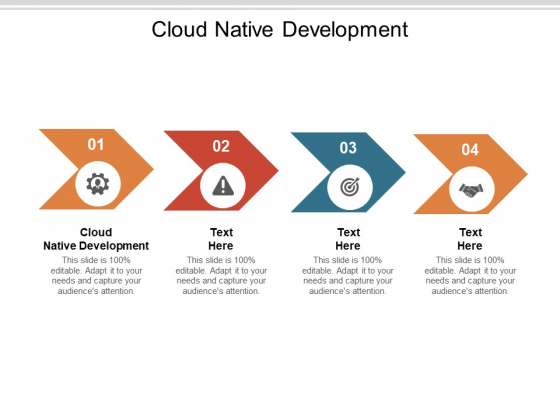560x420 pixels.
Task: Click the handshake icon in arrow 04
Action: pyautogui.click(x=471, y=190)
